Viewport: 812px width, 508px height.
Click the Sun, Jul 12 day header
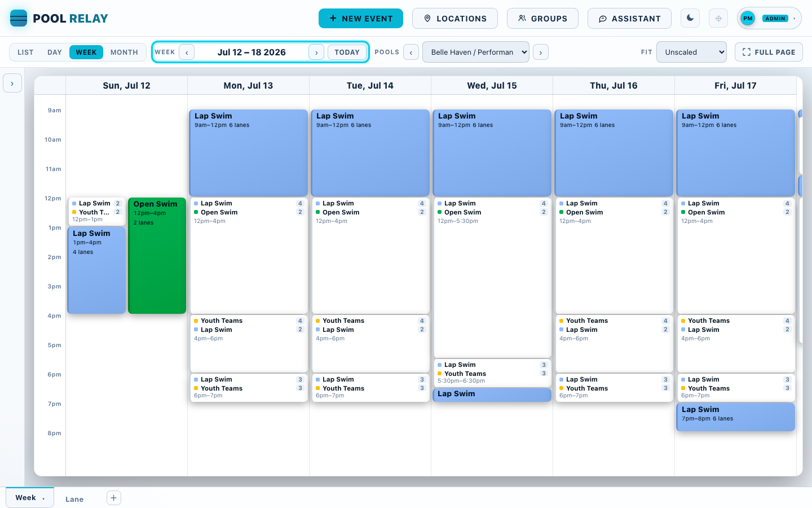pos(126,86)
